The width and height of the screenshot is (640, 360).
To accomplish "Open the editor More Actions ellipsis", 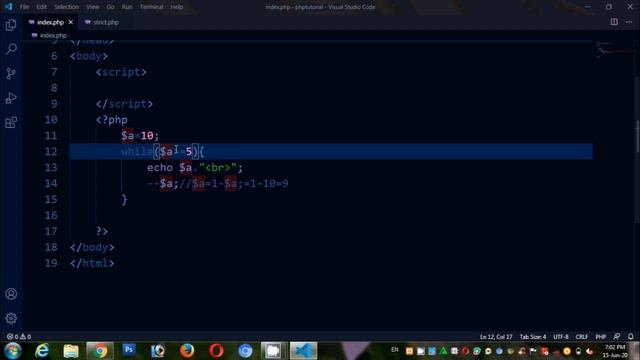I will (x=629, y=22).
